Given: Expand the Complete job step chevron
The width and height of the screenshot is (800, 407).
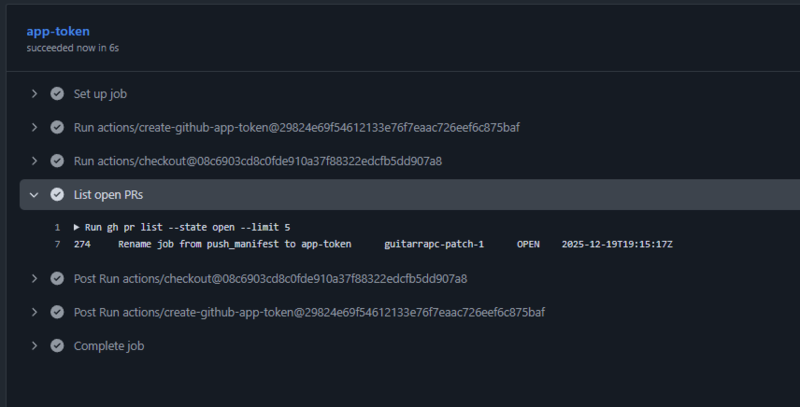Looking at the screenshot, I should pos(34,346).
